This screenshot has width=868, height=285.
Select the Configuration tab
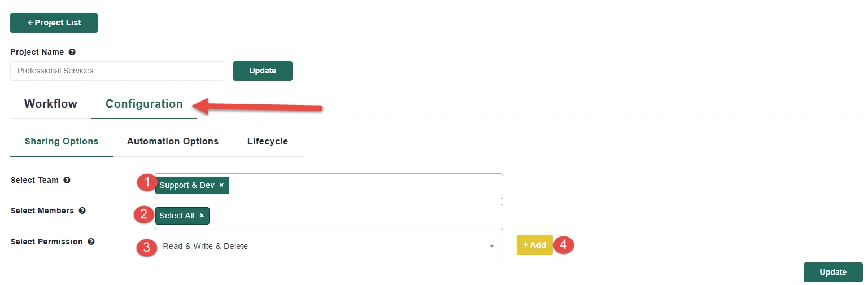coord(144,104)
